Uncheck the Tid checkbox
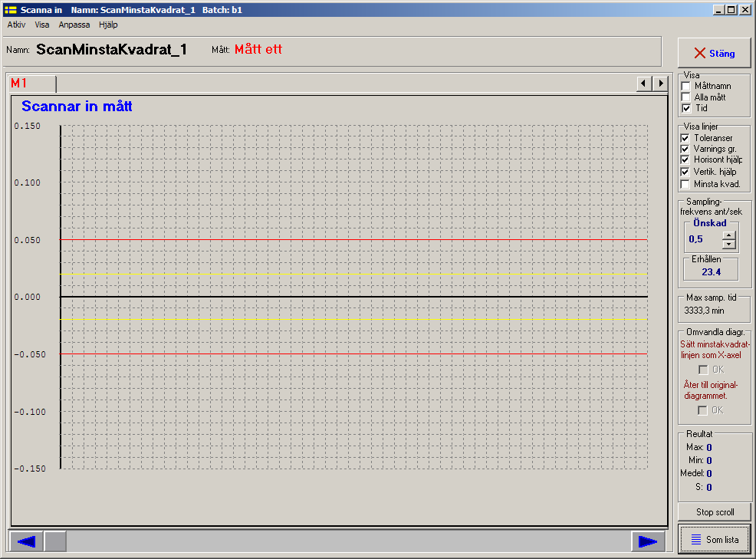 tap(685, 108)
